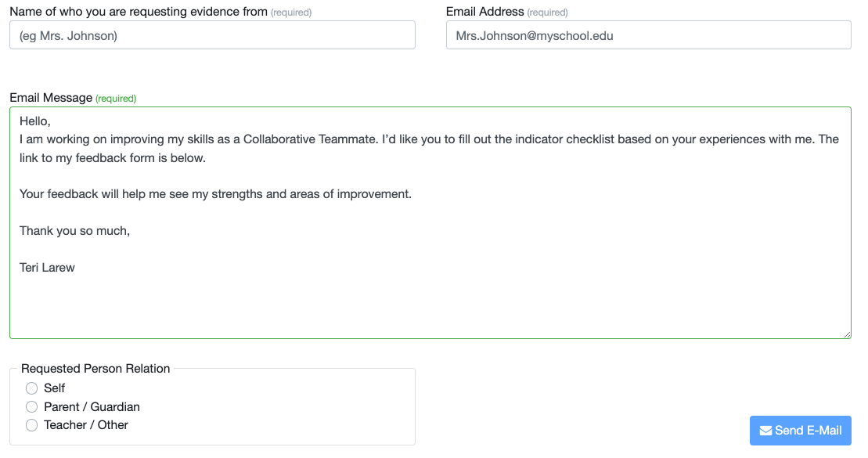Click the 'Parent / Guardian' label text
868x458 pixels.
pyautogui.click(x=92, y=407)
